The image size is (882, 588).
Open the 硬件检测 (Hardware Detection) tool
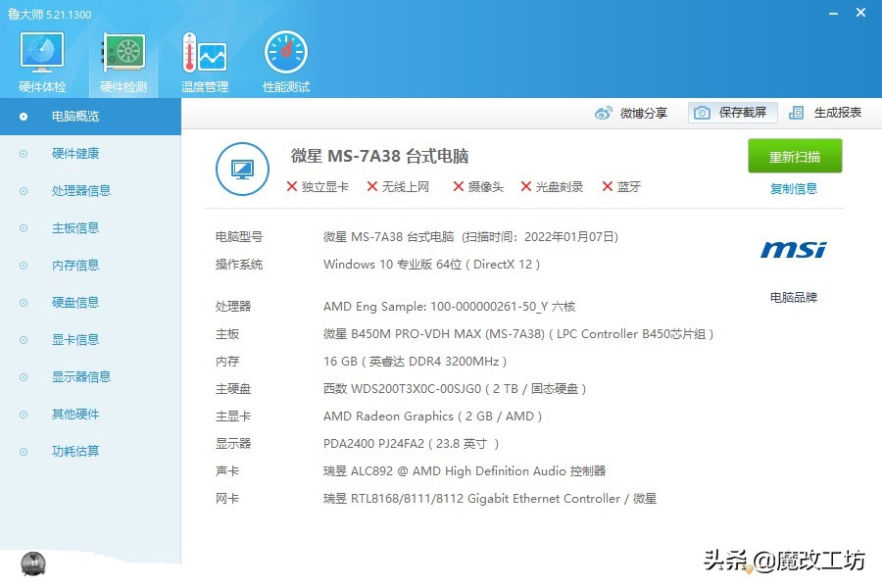pos(122,59)
